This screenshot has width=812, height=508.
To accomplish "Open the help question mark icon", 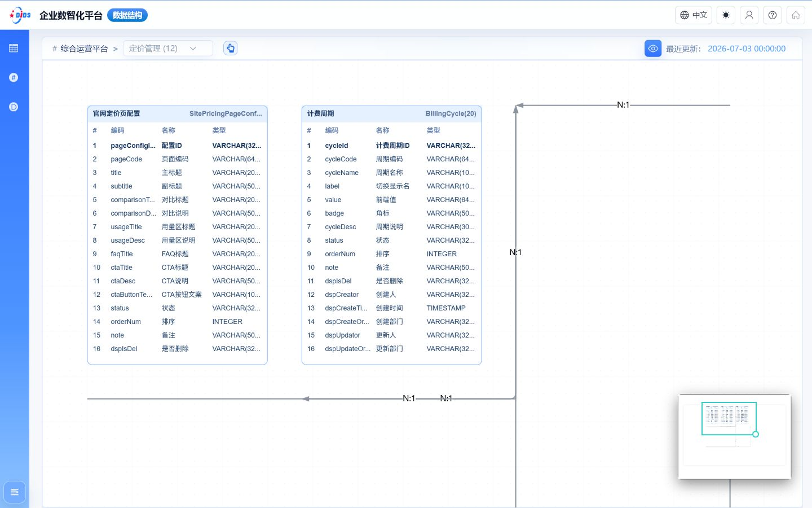I will (773, 15).
